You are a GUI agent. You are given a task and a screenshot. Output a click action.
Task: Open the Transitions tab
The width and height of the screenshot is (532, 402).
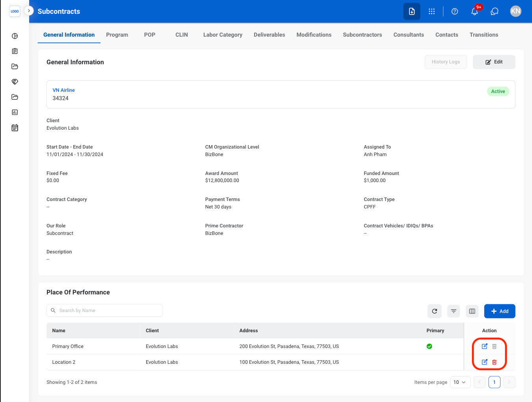tap(484, 35)
